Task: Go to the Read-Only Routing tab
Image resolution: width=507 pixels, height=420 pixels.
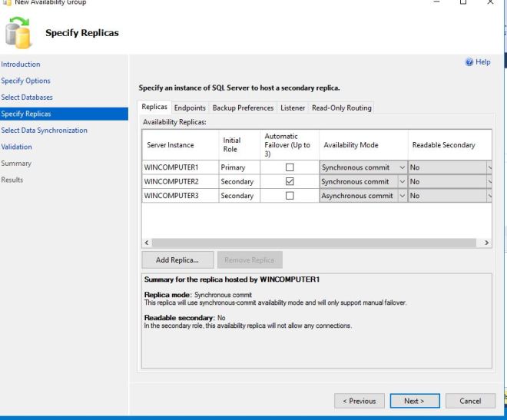Action: 341,108
